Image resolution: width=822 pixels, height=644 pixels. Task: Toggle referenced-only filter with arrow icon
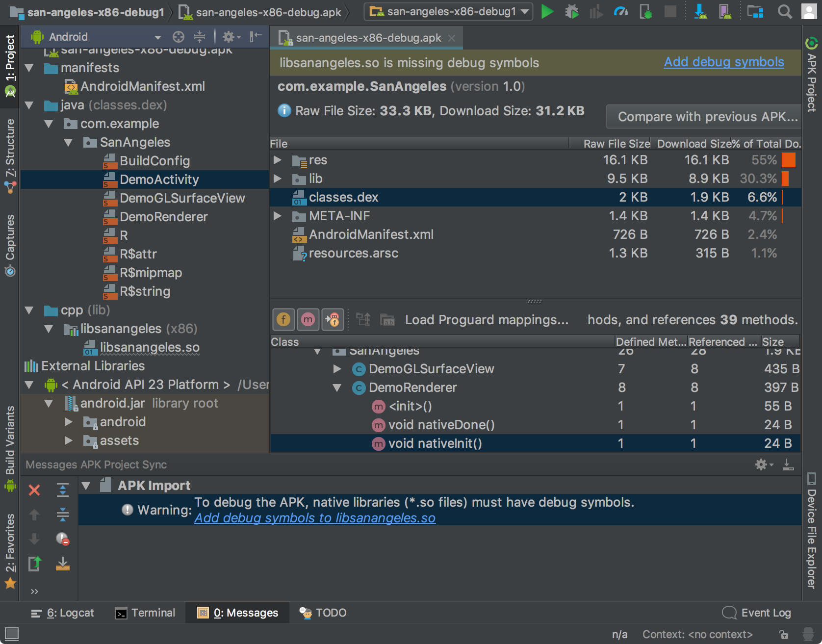click(x=333, y=319)
